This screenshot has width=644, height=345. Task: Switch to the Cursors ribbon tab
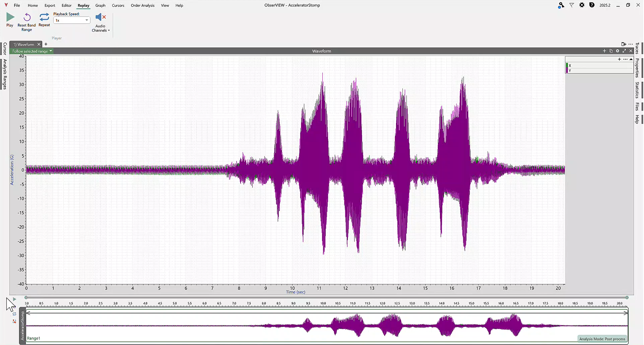click(118, 5)
